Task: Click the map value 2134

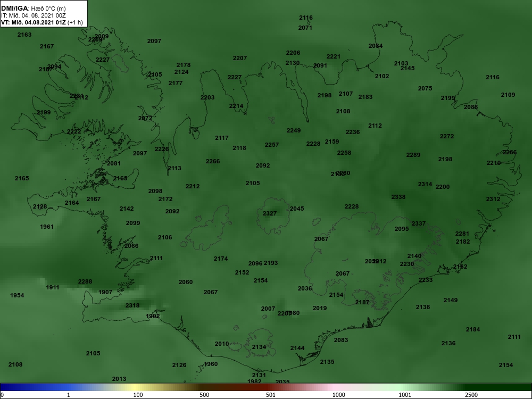Action: point(259,347)
